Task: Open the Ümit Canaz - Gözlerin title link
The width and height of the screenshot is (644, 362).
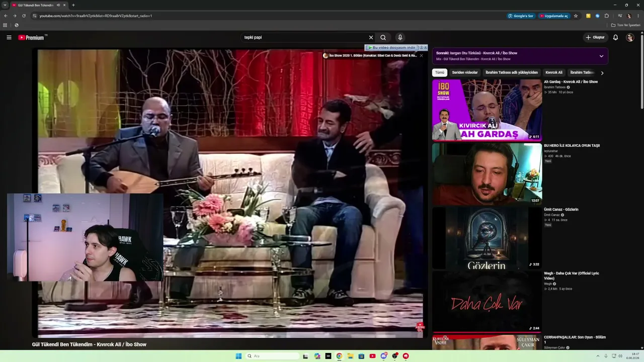Action: tap(561, 209)
